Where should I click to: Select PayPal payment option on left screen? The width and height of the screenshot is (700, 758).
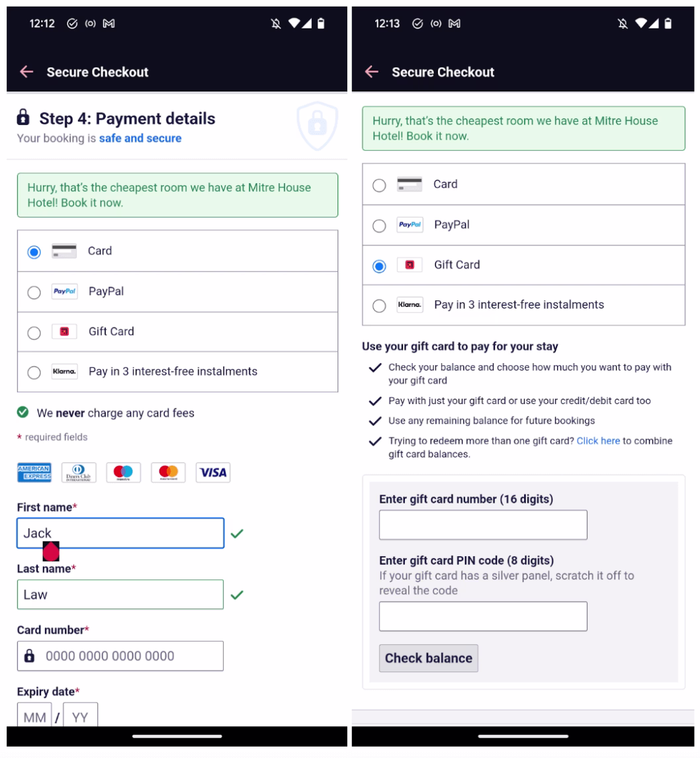(177, 292)
